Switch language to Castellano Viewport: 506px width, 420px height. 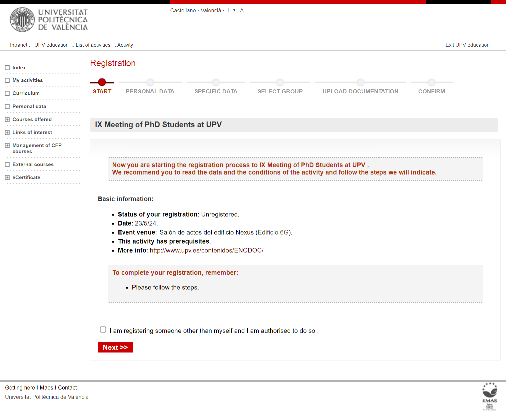coord(183,10)
